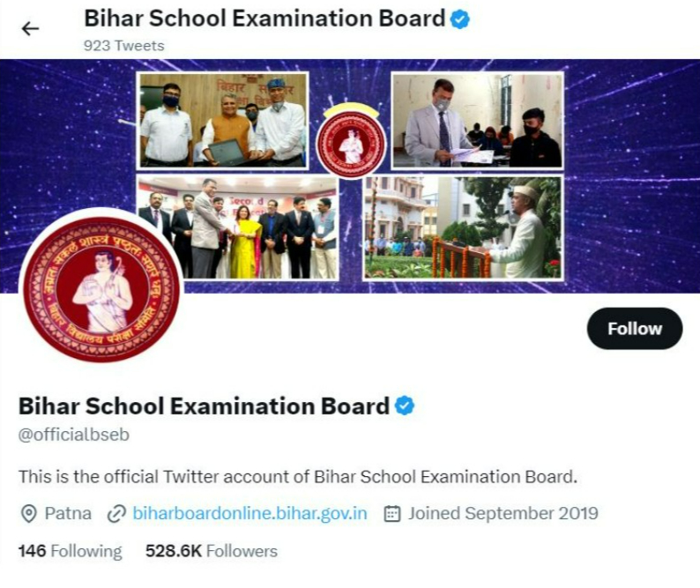Click header title Bihar School Examination Board
The image size is (700, 588).
click(x=264, y=19)
